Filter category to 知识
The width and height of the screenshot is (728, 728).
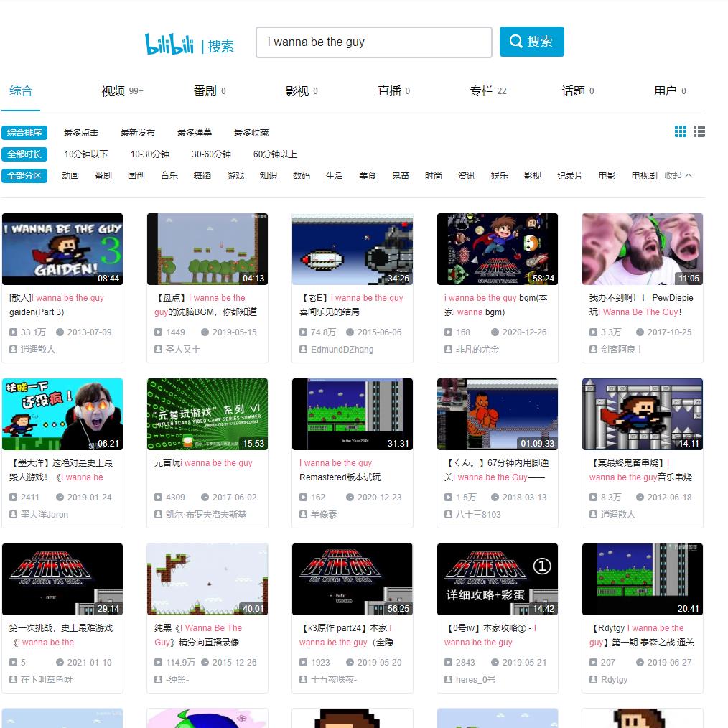(x=269, y=176)
